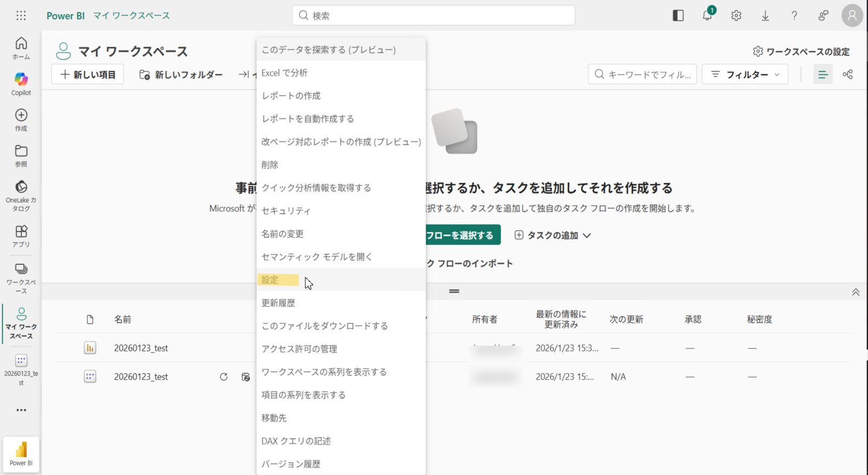This screenshot has width=868, height=475.
Task: Expand the タスクの追加 dropdown
Action: pos(552,235)
